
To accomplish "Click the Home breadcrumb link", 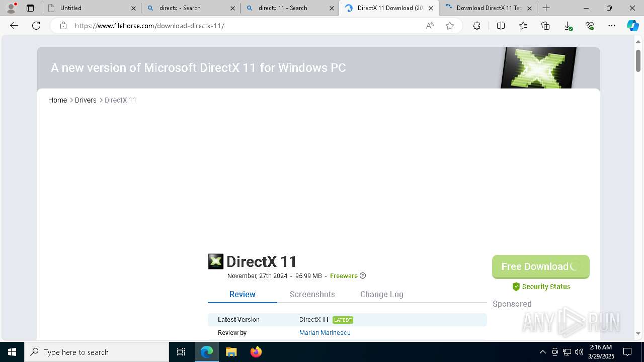I will pos(57,100).
